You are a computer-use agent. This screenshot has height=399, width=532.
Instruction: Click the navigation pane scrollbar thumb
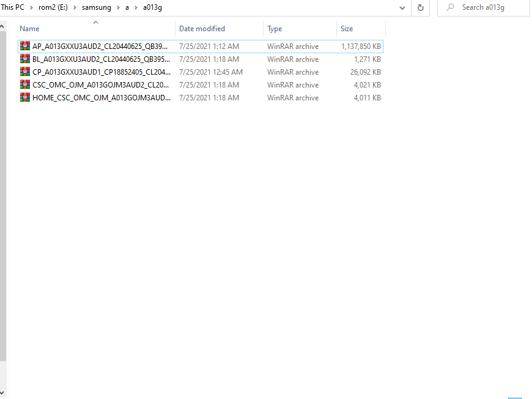tap(2, 196)
